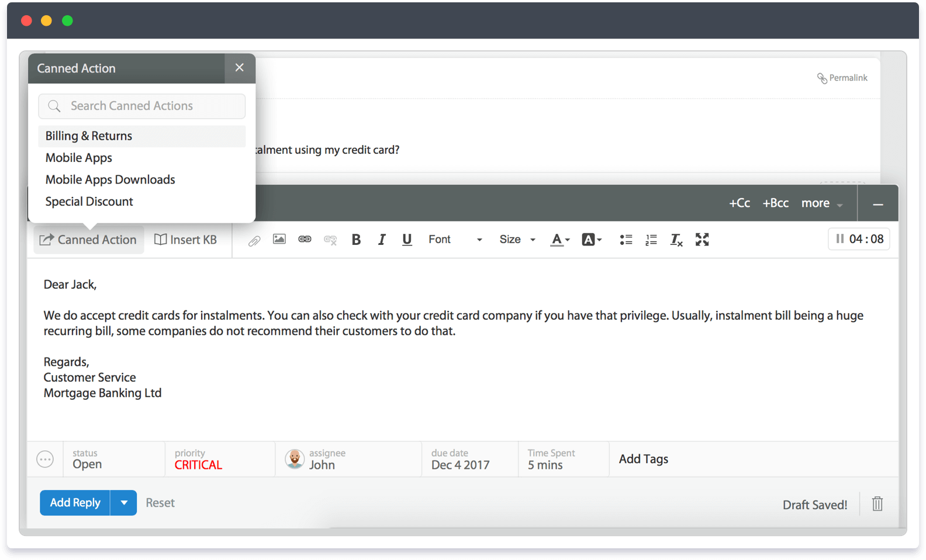The width and height of the screenshot is (926, 560).
Task: Click the Reset link
Action: (160, 503)
